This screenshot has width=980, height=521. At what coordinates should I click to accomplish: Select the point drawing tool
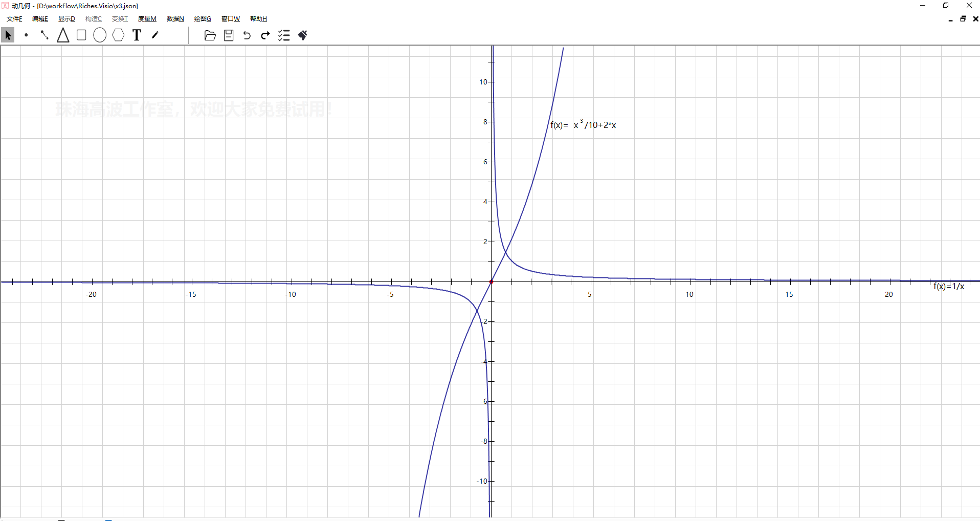click(x=26, y=35)
